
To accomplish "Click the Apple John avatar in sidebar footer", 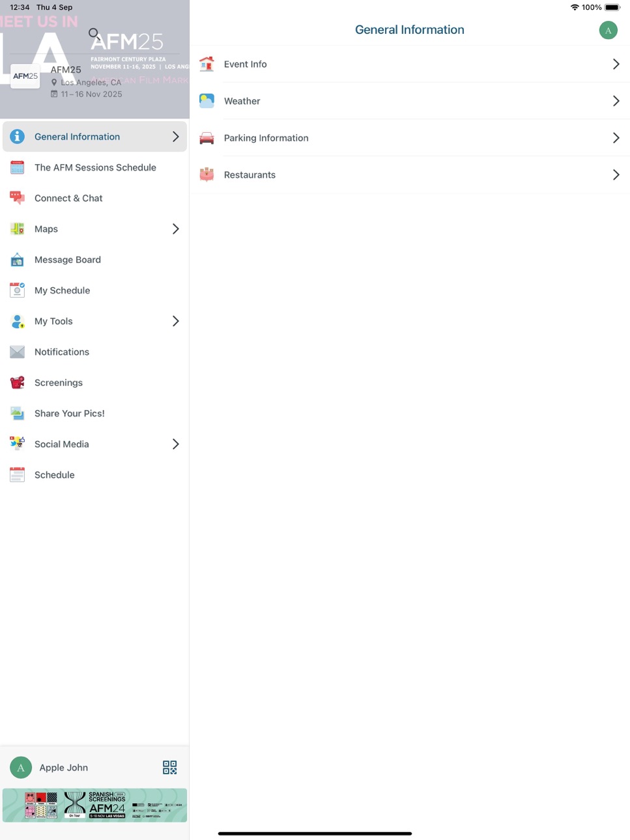I will click(x=21, y=768).
